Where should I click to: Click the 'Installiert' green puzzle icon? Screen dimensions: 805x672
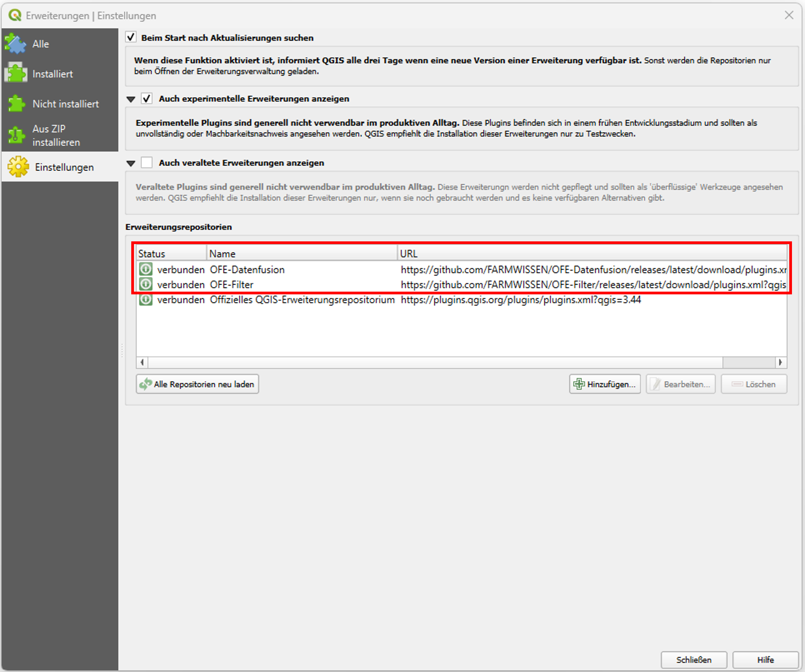[x=15, y=73]
